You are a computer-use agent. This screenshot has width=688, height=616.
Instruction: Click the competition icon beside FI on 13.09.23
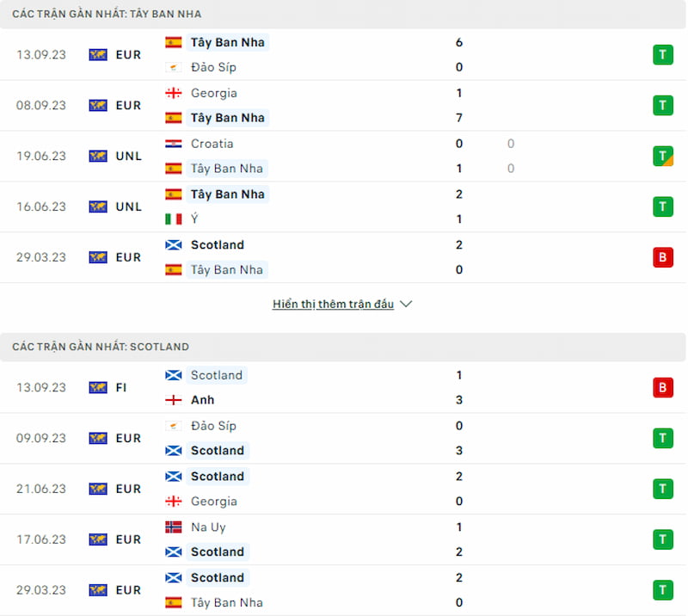(98, 387)
